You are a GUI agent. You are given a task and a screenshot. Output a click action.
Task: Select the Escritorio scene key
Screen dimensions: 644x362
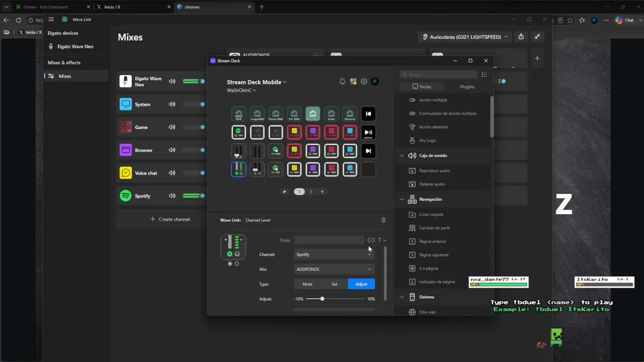[x=312, y=114]
